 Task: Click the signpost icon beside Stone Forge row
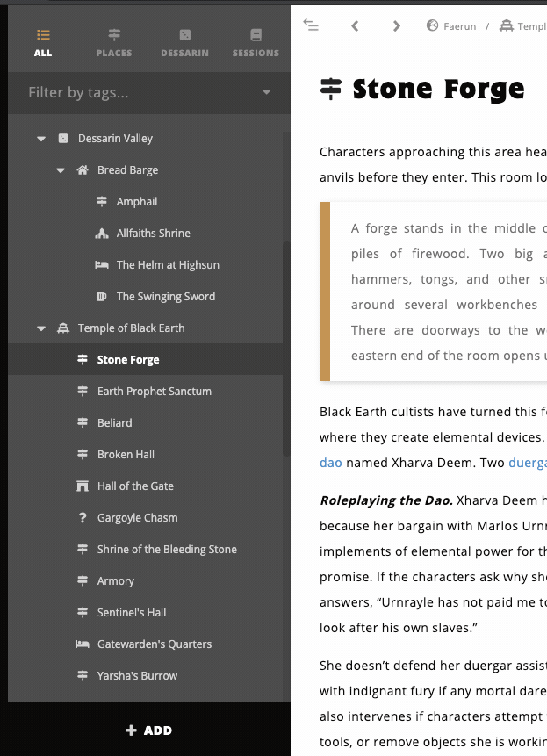[x=83, y=360]
